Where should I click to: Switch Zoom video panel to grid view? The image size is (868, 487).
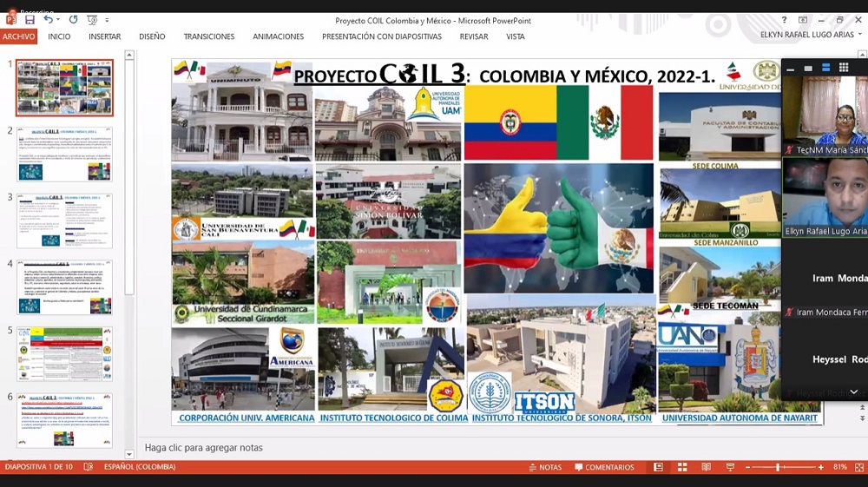(x=844, y=68)
